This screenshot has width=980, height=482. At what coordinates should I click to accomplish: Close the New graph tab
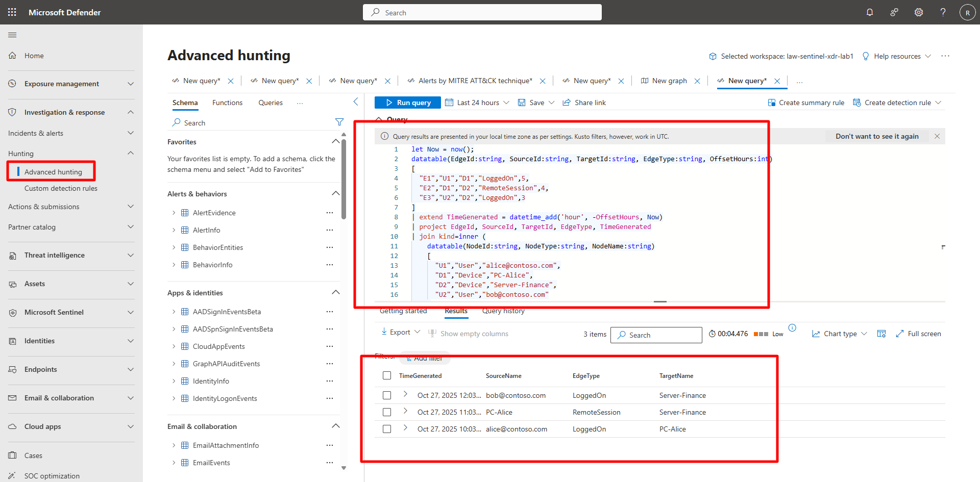pyautogui.click(x=697, y=81)
